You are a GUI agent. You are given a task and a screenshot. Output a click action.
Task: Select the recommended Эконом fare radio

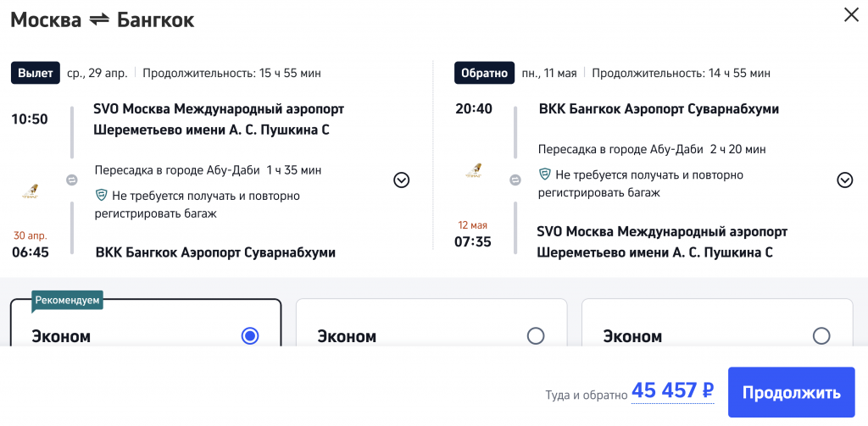249,336
